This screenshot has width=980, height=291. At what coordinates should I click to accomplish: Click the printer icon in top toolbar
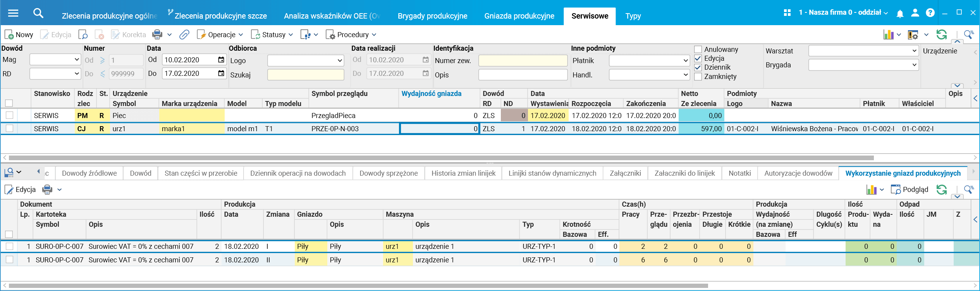point(157,35)
